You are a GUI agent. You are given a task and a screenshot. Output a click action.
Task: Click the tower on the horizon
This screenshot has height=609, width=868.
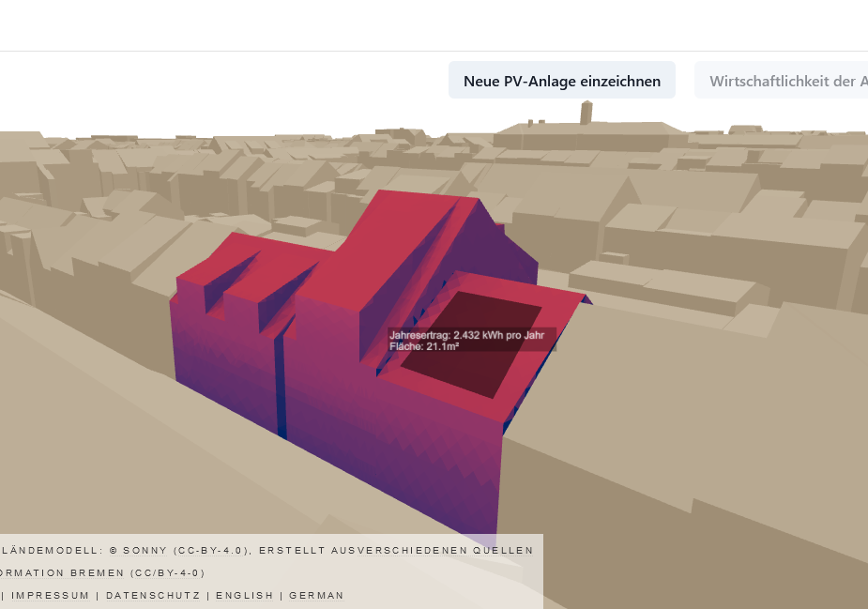pos(586,113)
